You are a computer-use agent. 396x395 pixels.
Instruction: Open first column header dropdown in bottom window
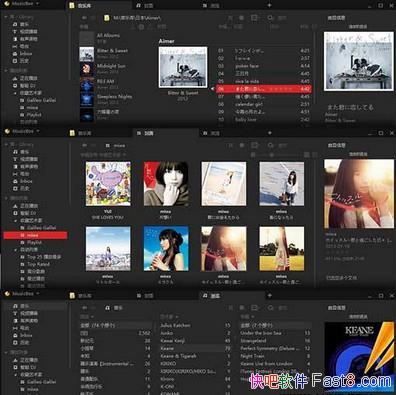(x=87, y=317)
